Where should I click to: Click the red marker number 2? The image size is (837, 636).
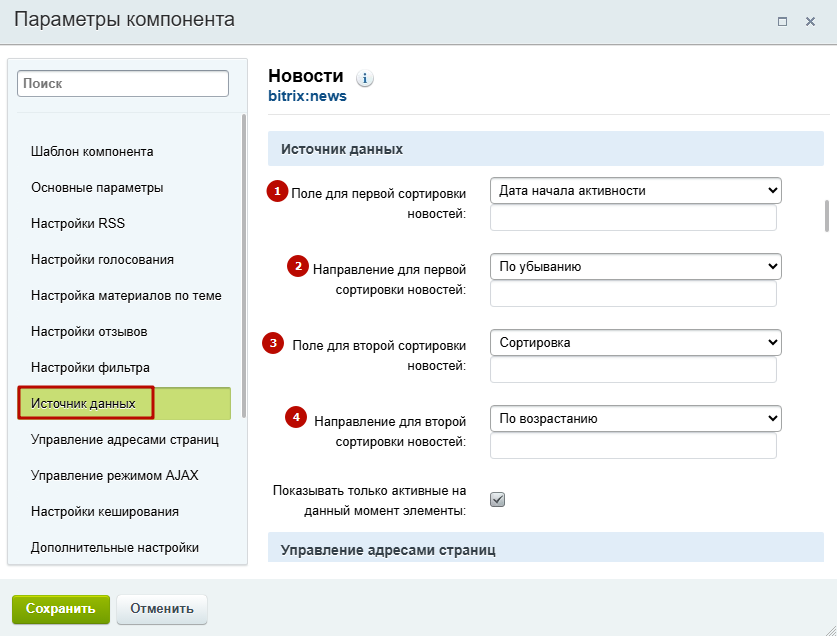click(x=298, y=266)
